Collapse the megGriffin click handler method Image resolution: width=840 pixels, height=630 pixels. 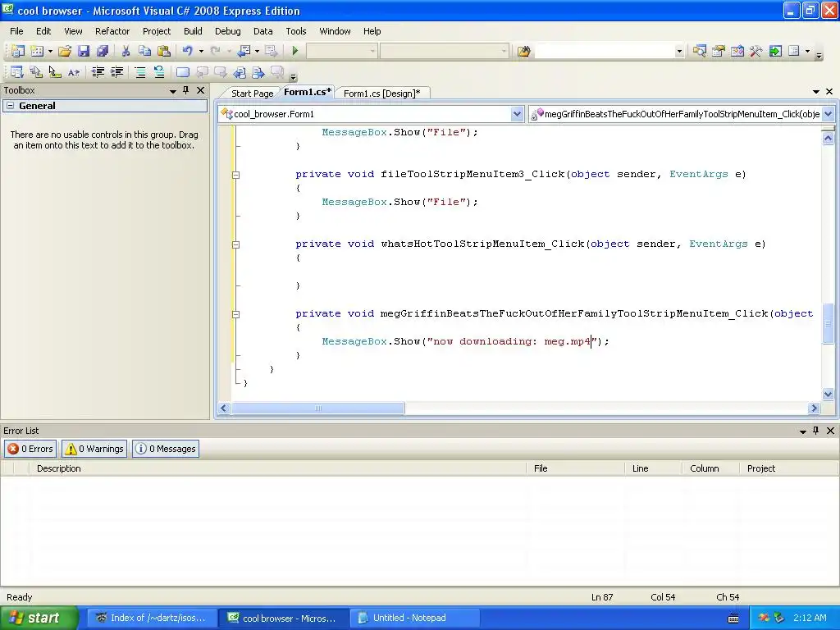pyautogui.click(x=235, y=314)
